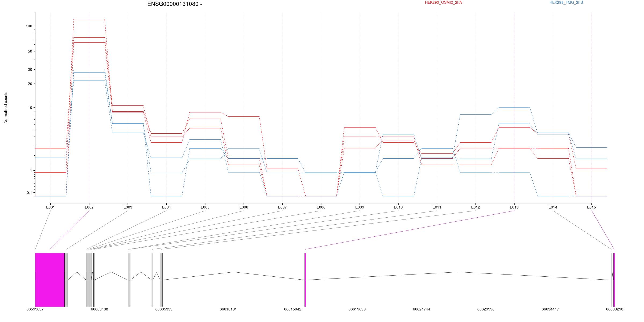Click the genomic coordinate 66610191

228,309
